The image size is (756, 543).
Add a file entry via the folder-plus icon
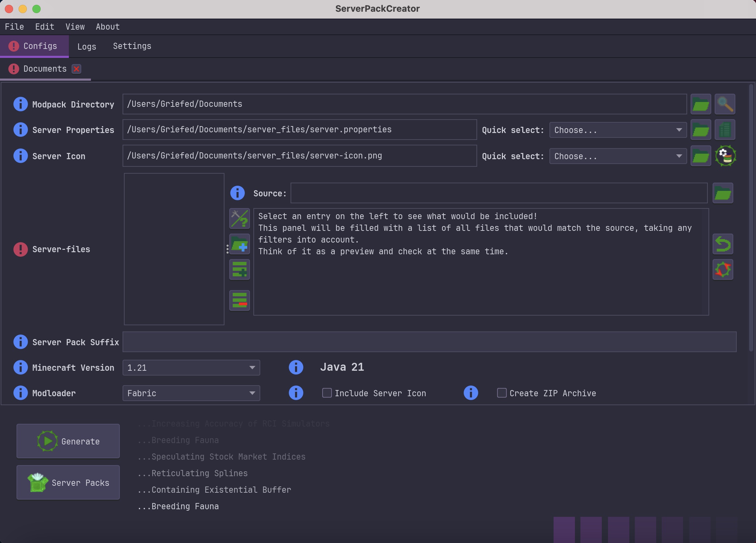[240, 244]
